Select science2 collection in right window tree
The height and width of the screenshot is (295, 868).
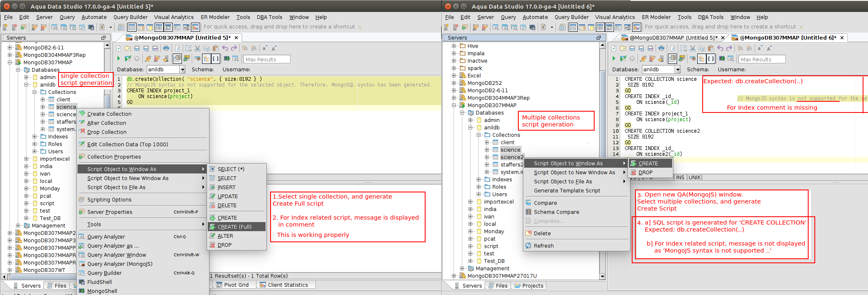[512, 157]
